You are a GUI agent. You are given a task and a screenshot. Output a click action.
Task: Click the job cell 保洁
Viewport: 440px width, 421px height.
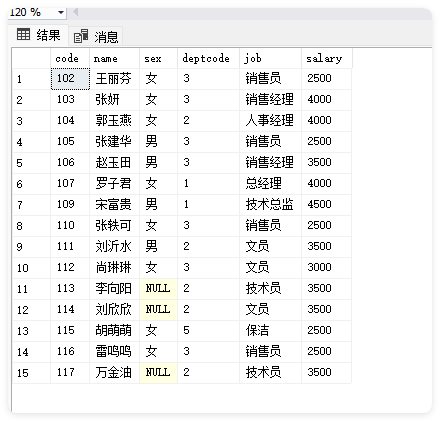(x=270, y=331)
